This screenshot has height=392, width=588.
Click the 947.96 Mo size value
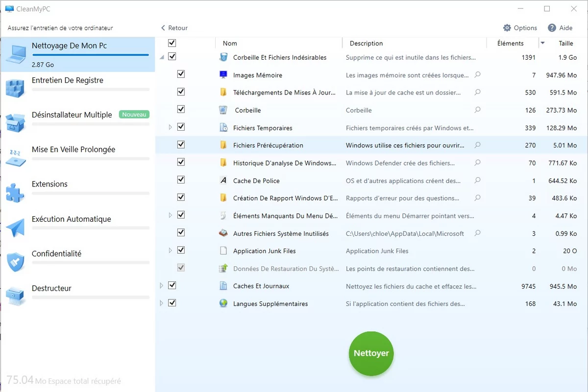pyautogui.click(x=562, y=75)
